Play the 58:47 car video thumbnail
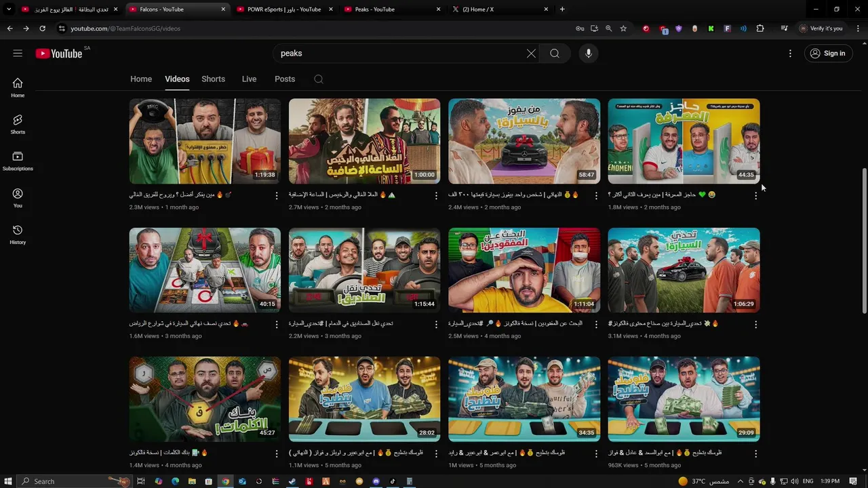 (x=524, y=141)
